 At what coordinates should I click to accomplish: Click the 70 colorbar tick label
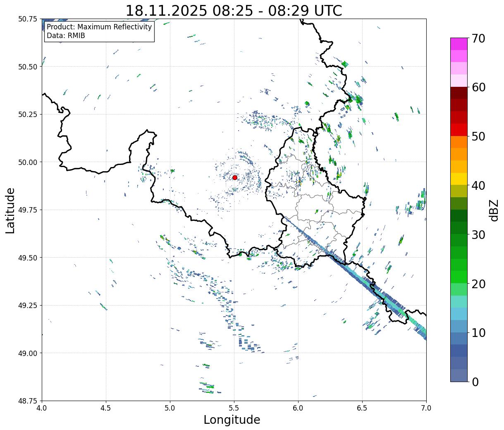coord(478,38)
